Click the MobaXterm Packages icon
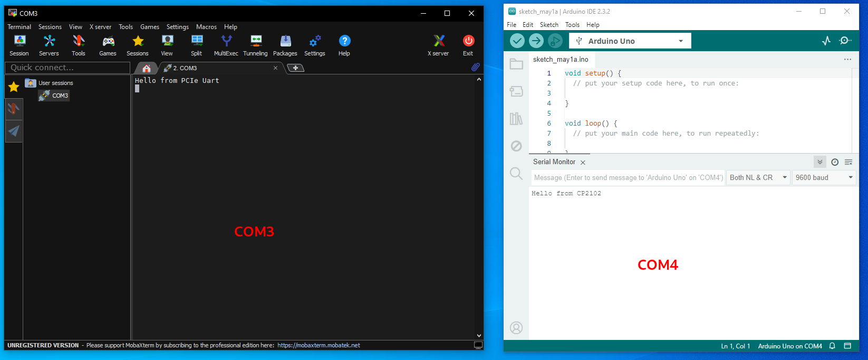 285,45
